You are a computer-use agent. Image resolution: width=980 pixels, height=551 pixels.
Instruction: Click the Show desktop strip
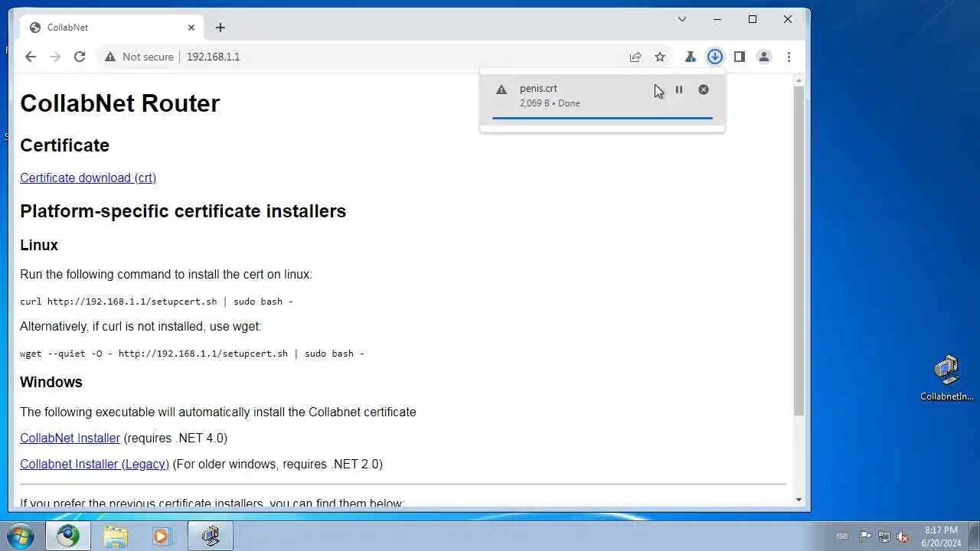[x=974, y=536]
